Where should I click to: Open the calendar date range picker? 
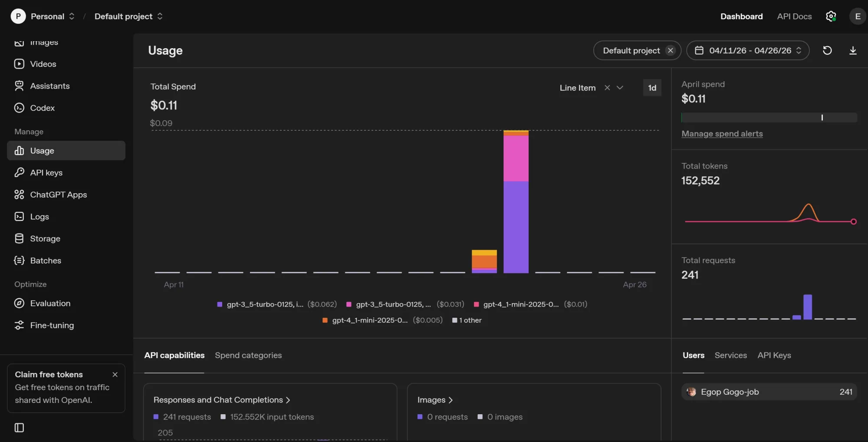tap(748, 50)
